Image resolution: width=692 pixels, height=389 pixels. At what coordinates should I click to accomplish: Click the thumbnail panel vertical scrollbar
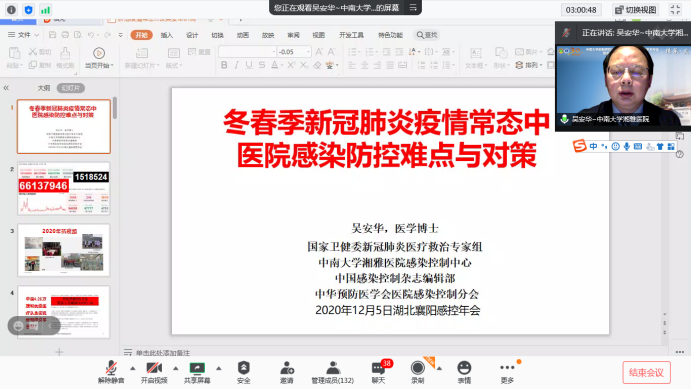(x=115, y=108)
